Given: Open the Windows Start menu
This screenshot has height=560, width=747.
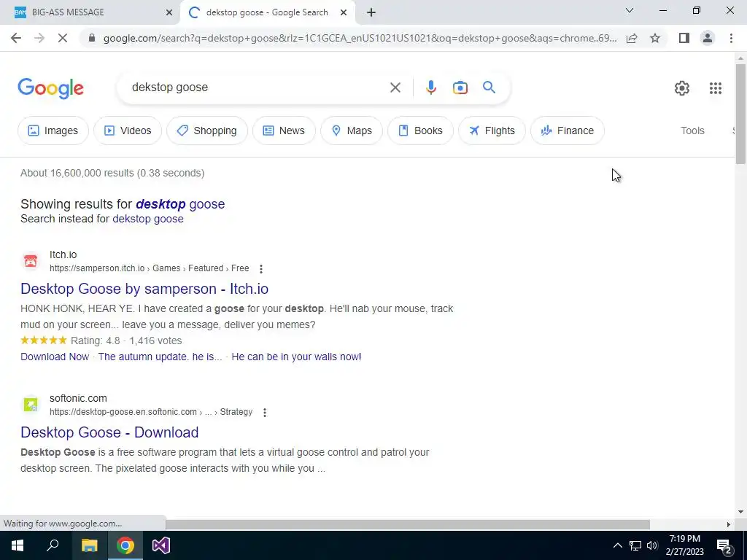Looking at the screenshot, I should [x=18, y=545].
